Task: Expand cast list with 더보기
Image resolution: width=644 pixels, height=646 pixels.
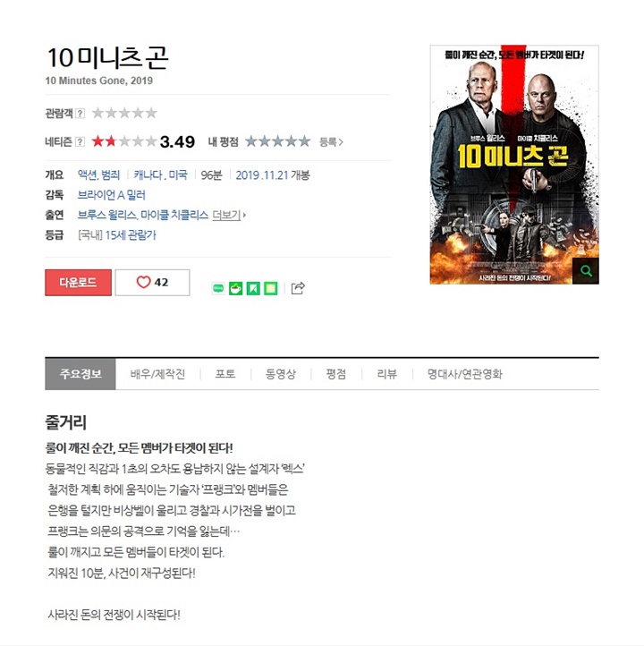Action: [229, 215]
